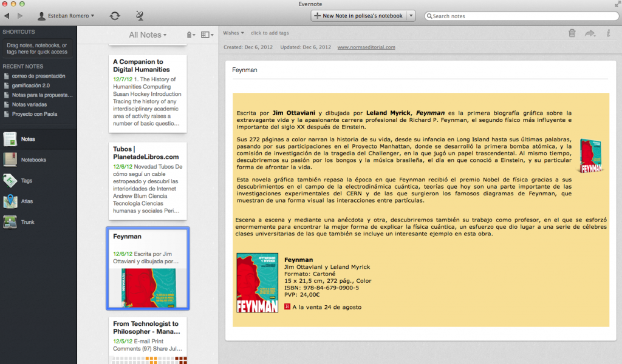Focus the Search notes field
The width and height of the screenshot is (622, 364).
[522, 16]
